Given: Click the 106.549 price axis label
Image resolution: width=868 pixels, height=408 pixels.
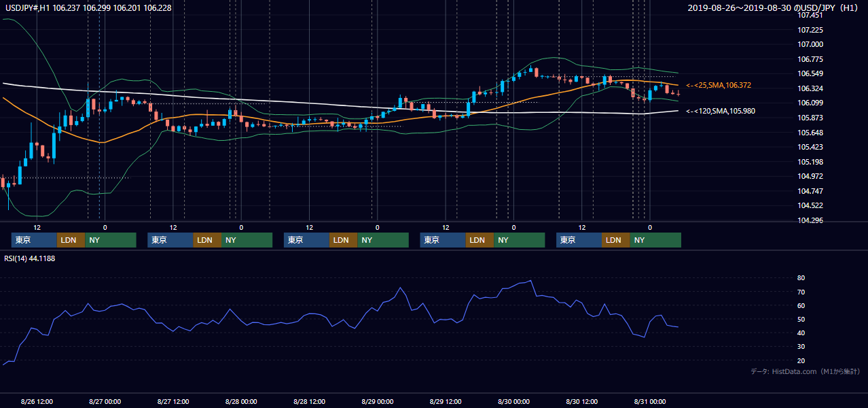Looking at the screenshot, I should 810,73.
